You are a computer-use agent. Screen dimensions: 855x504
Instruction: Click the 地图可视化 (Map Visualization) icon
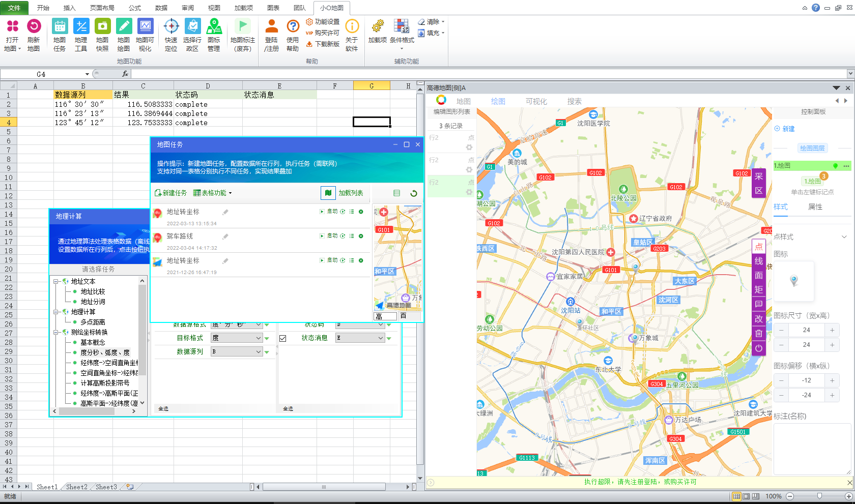click(145, 26)
